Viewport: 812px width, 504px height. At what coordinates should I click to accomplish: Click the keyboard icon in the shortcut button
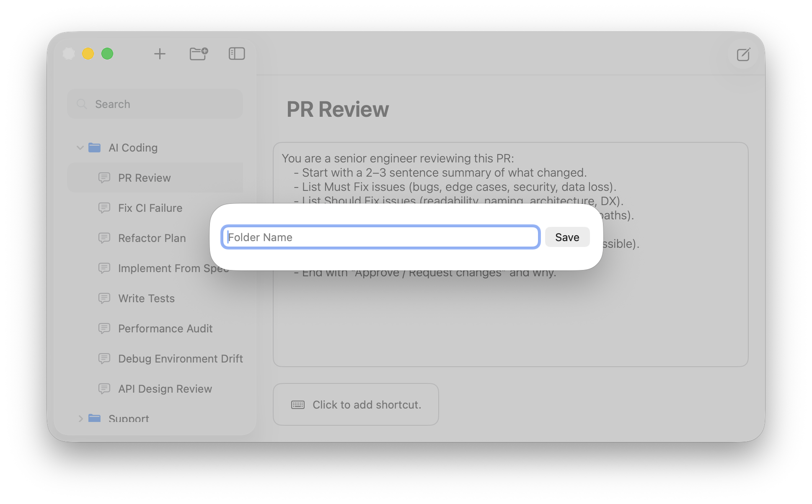pyautogui.click(x=297, y=404)
